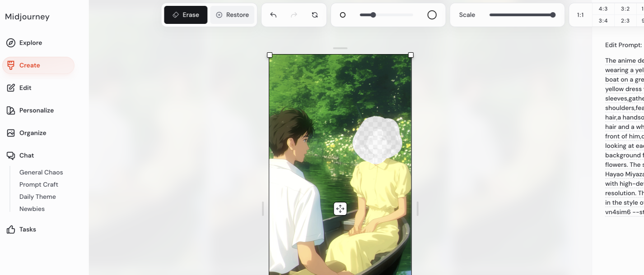Open General Chaos chat room
This screenshot has width=644, height=275.
pyautogui.click(x=41, y=172)
